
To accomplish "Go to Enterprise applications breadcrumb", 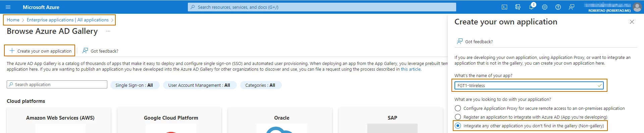I will pyautogui.click(x=68, y=20).
